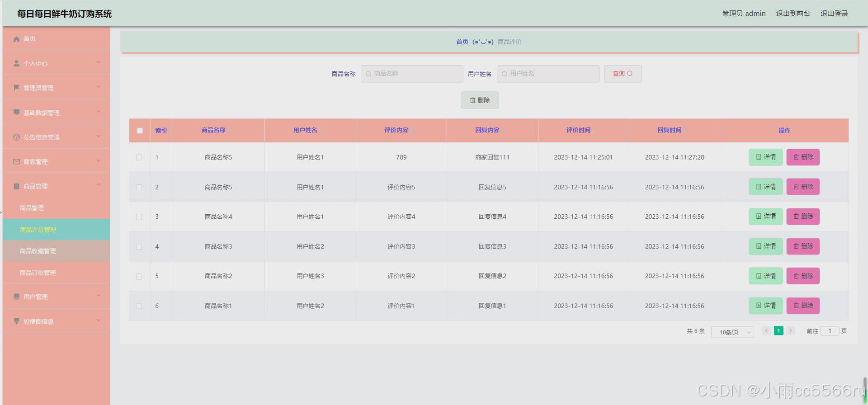Click the batch 删除 button above table
868x405 pixels.
(480, 100)
